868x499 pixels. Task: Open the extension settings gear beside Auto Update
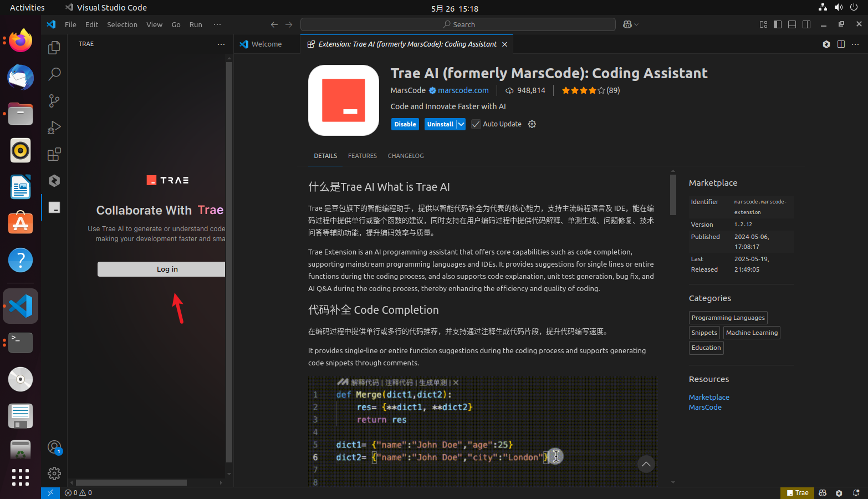(532, 124)
